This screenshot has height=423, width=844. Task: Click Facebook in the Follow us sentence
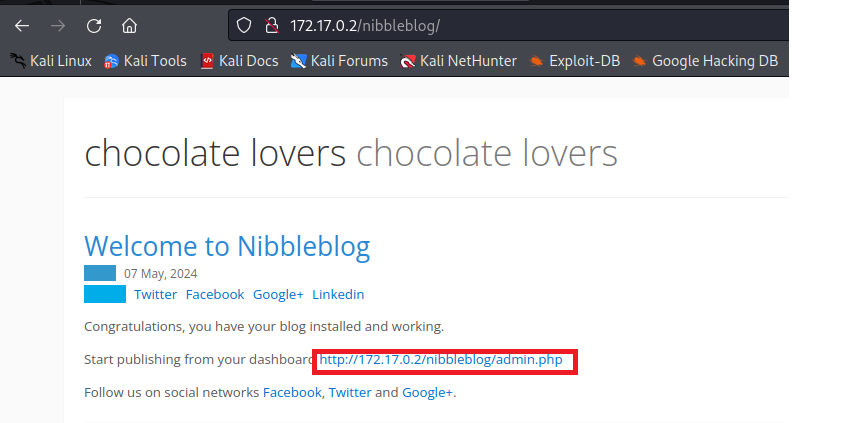[x=292, y=393]
